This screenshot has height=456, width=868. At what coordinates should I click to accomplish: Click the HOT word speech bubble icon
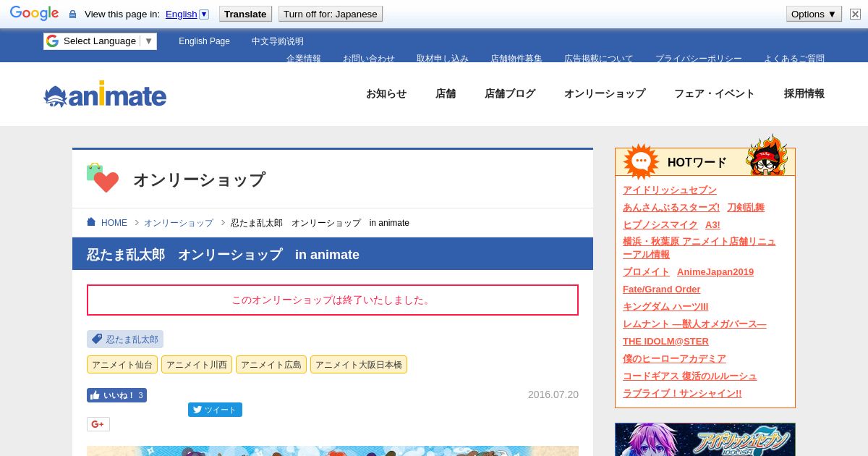pyautogui.click(x=641, y=161)
